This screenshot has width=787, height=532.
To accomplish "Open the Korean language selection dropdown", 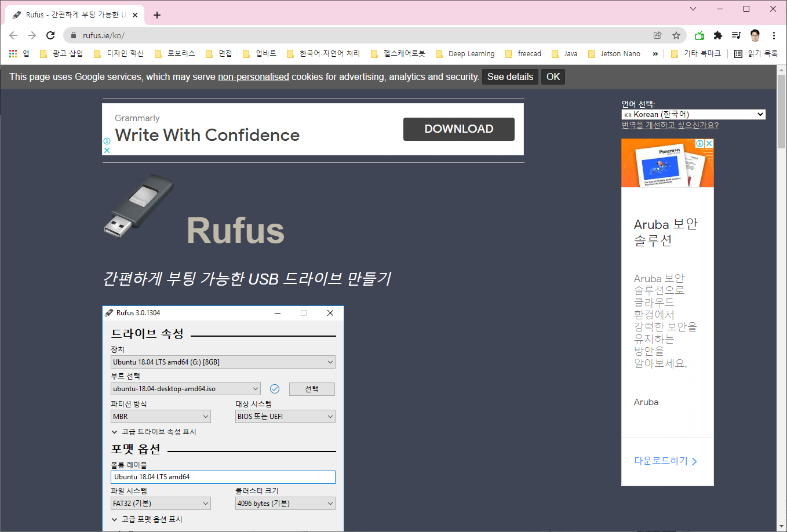I will [x=693, y=114].
